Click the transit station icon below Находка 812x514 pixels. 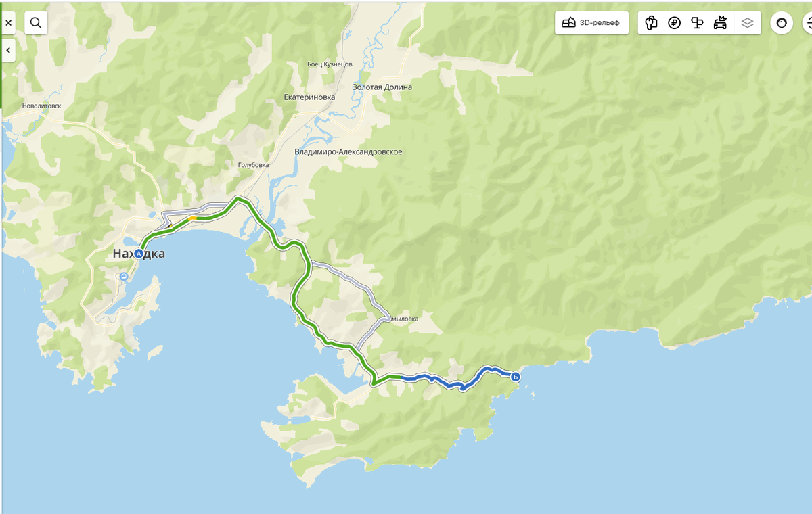[124, 276]
